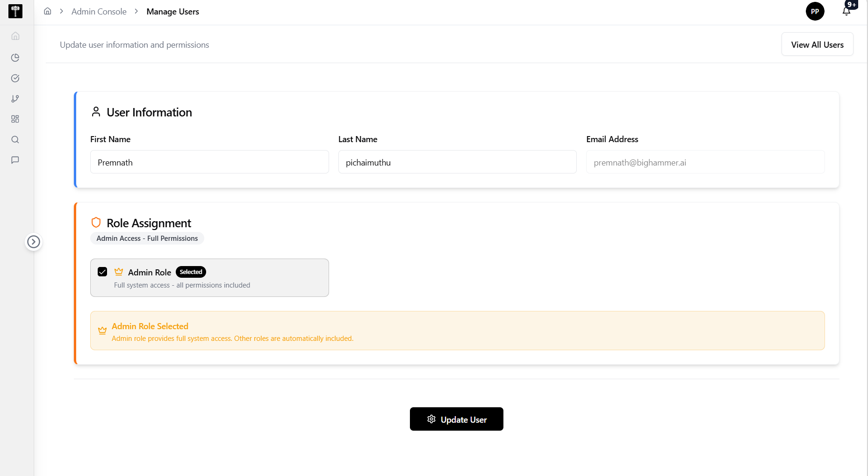Click 'Other roles are automatically included' notice text
Screen dimensions: 868x476
pyautogui.click(x=294, y=339)
